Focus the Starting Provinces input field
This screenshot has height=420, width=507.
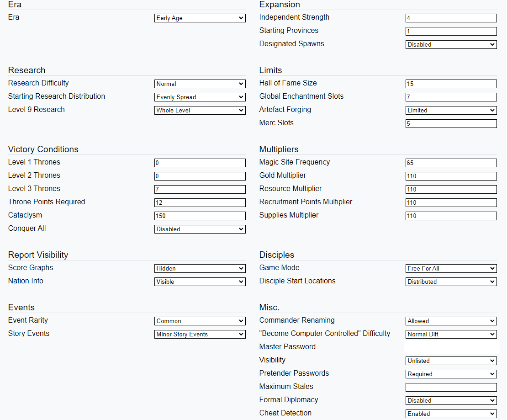[451, 32]
